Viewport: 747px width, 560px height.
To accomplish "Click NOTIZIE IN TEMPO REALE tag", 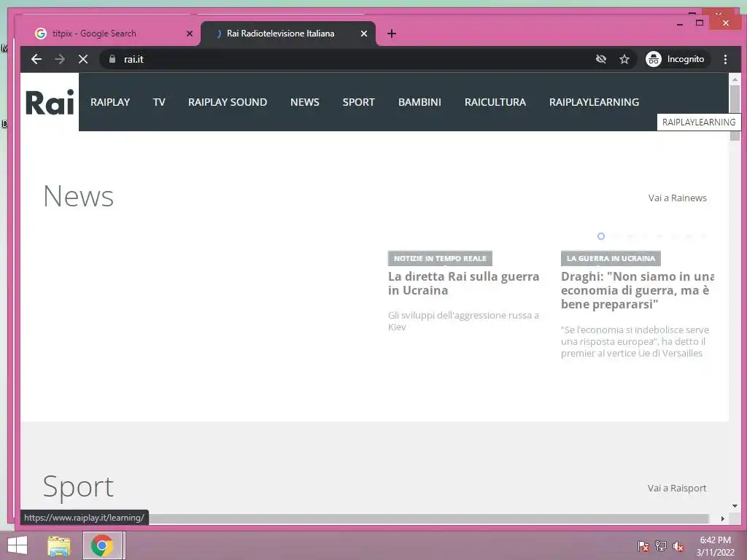I will pyautogui.click(x=440, y=258).
